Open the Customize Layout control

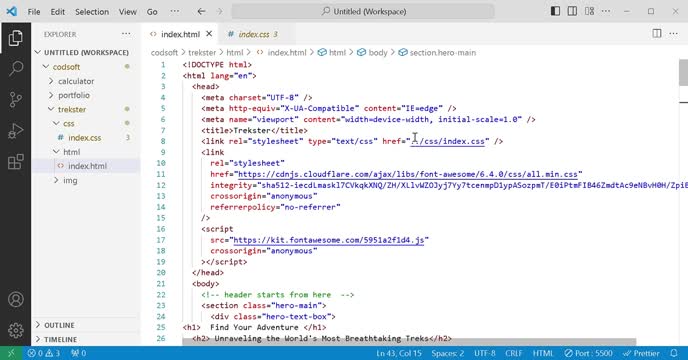[589, 11]
